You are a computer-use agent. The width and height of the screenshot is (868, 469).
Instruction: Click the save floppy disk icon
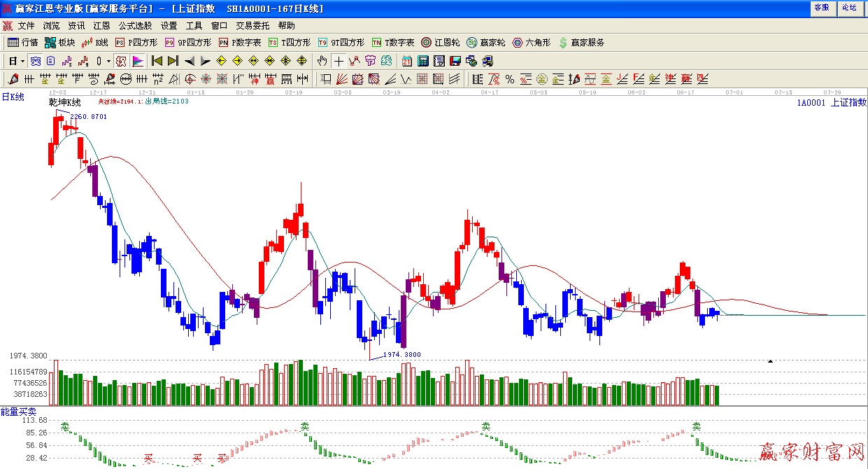pos(455,61)
